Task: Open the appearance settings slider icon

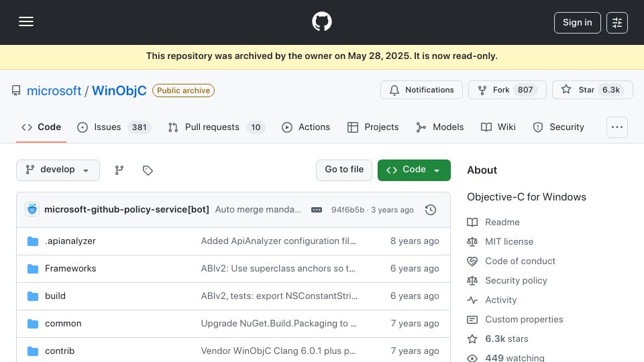Action: tap(617, 23)
